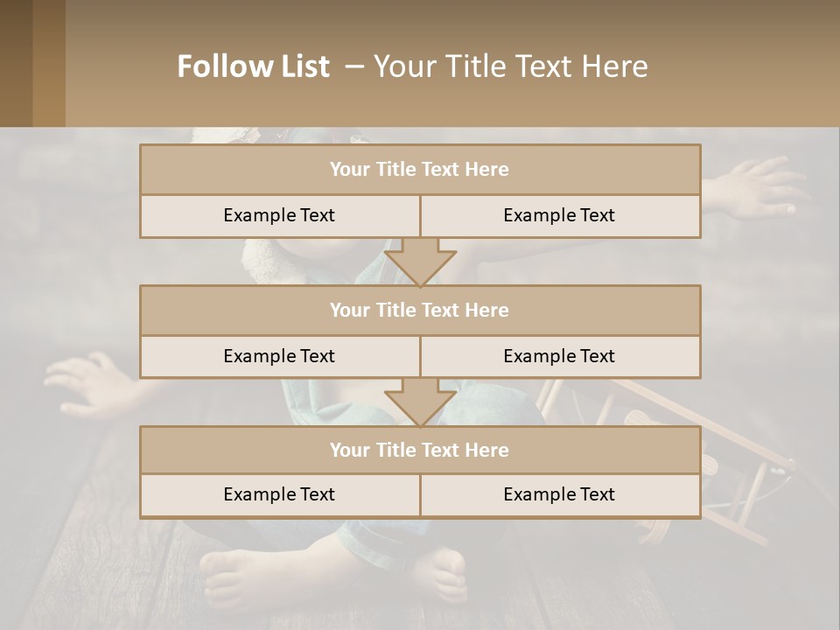The image size is (840, 630).
Task: Click the bottom 'Your Title Text Here' header
Action: coord(420,450)
